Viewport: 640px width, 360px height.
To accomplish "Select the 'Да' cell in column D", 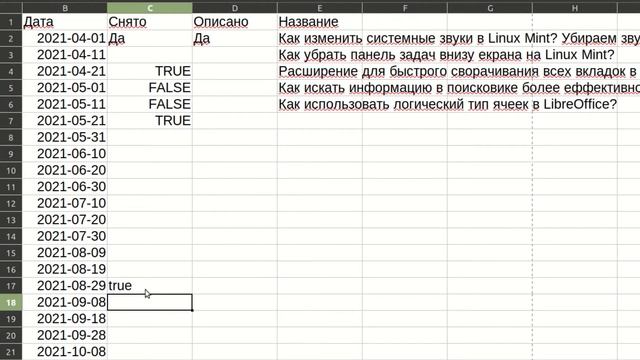I will click(x=235, y=38).
